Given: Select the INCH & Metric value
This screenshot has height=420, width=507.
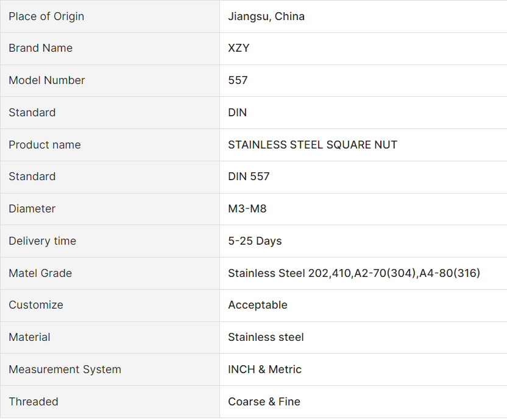Looking at the screenshot, I should click(x=264, y=369).
